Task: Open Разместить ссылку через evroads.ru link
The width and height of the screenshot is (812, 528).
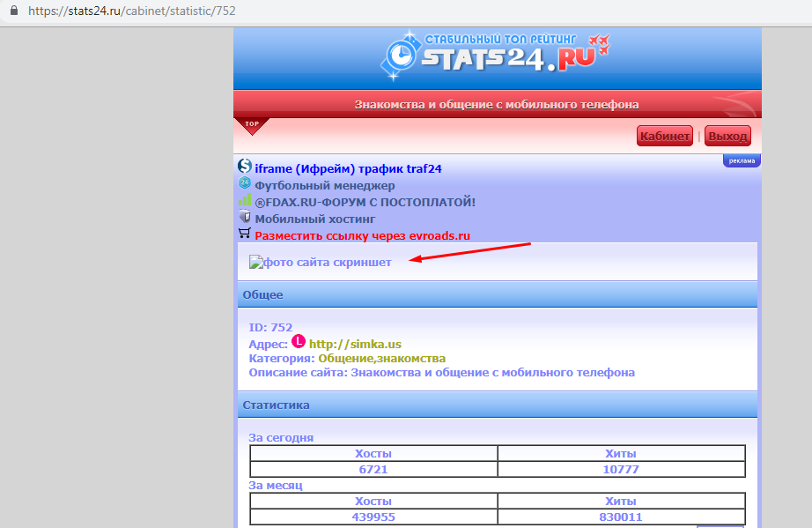Action: 363,235
